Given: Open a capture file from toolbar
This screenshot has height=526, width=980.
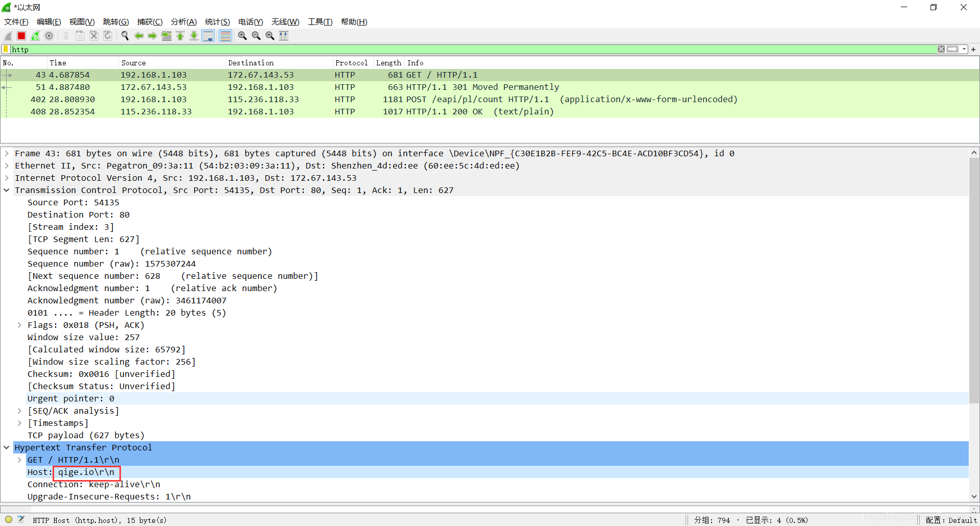Looking at the screenshot, I should (66, 36).
